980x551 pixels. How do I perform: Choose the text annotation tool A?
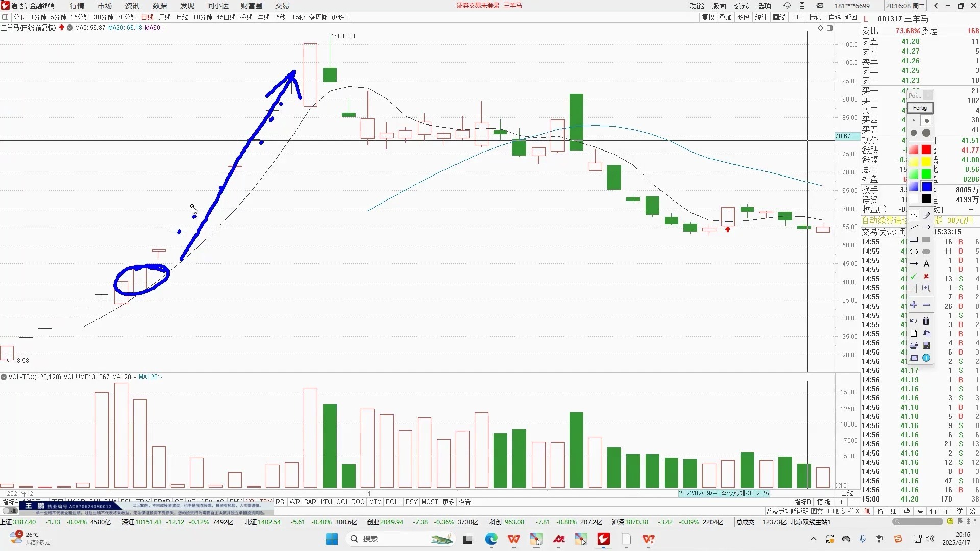point(926,264)
